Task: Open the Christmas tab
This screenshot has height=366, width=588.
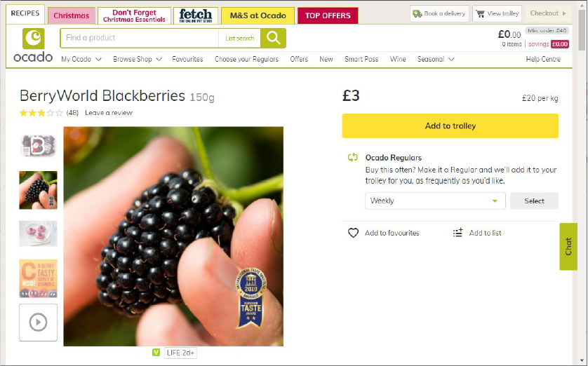Action: [72, 15]
